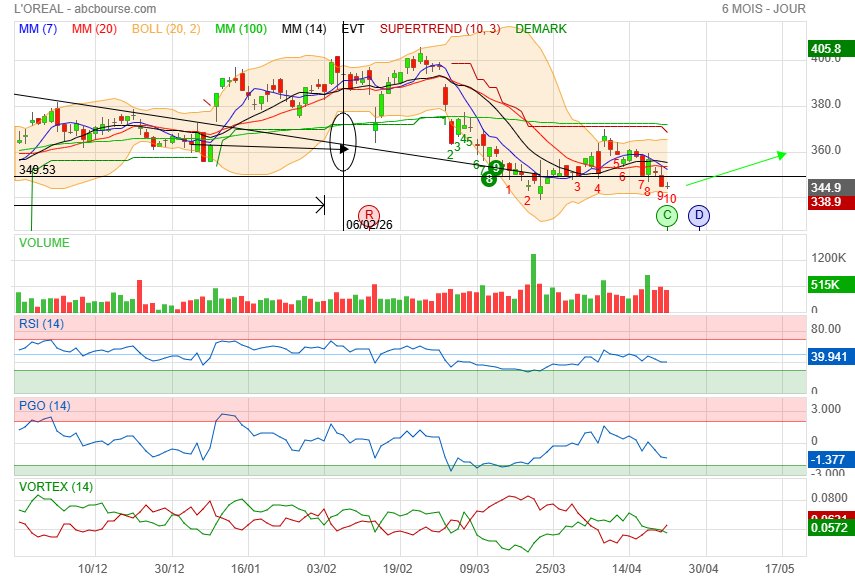
Task: Click the 39.941 RSI value tag
Action: click(x=829, y=357)
